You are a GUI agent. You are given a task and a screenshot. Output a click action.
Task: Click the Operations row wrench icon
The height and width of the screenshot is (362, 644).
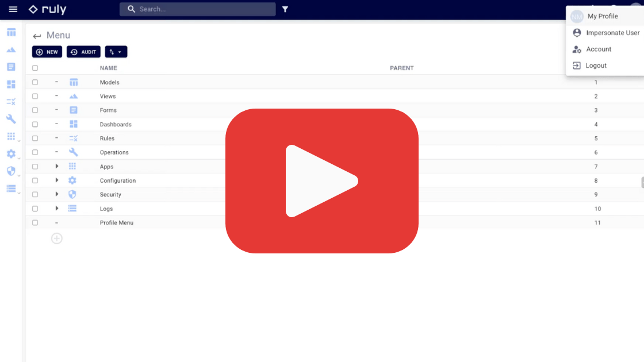click(74, 152)
